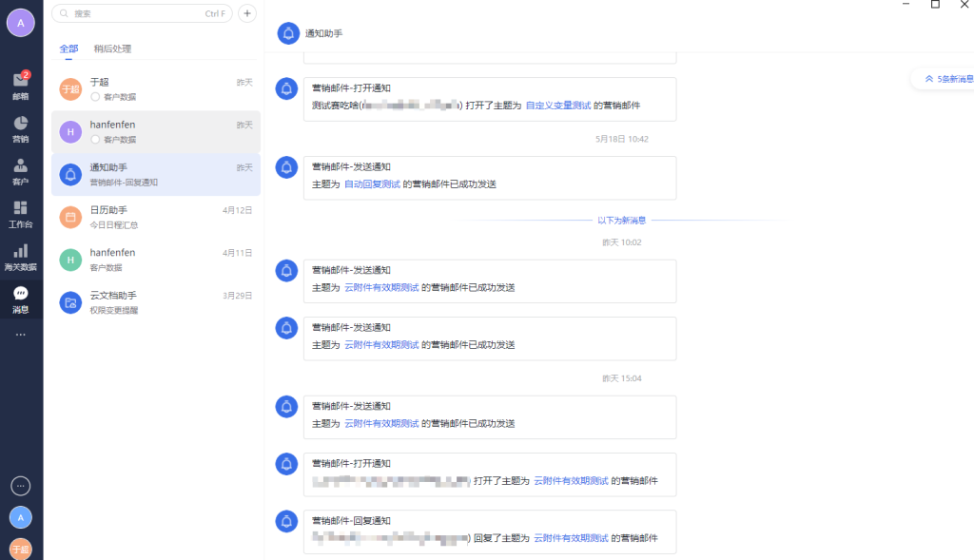Switch to the 稍后处理 tab
This screenshot has width=974, height=560.
tap(112, 48)
